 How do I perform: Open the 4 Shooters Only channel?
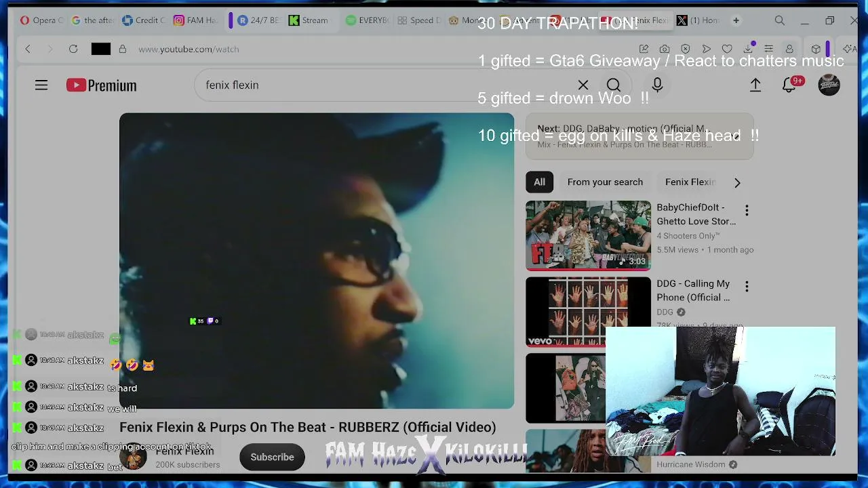click(x=688, y=236)
